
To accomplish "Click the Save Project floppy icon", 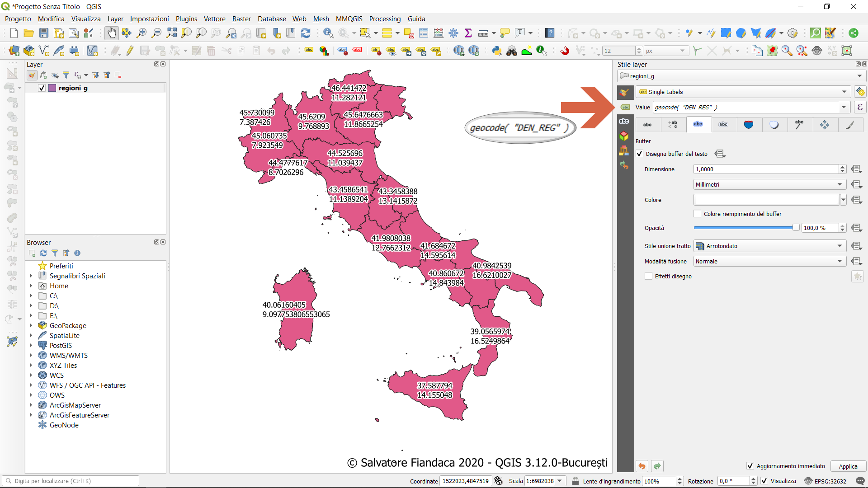I will 44,33.
